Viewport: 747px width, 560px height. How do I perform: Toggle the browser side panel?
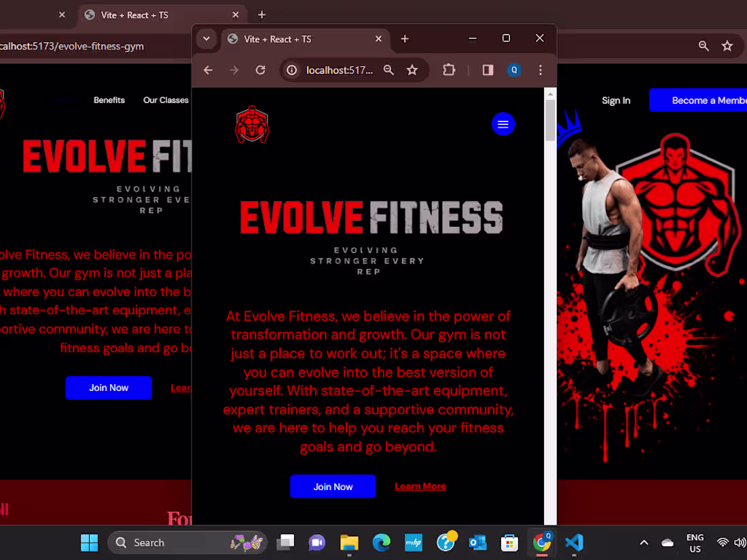click(487, 70)
